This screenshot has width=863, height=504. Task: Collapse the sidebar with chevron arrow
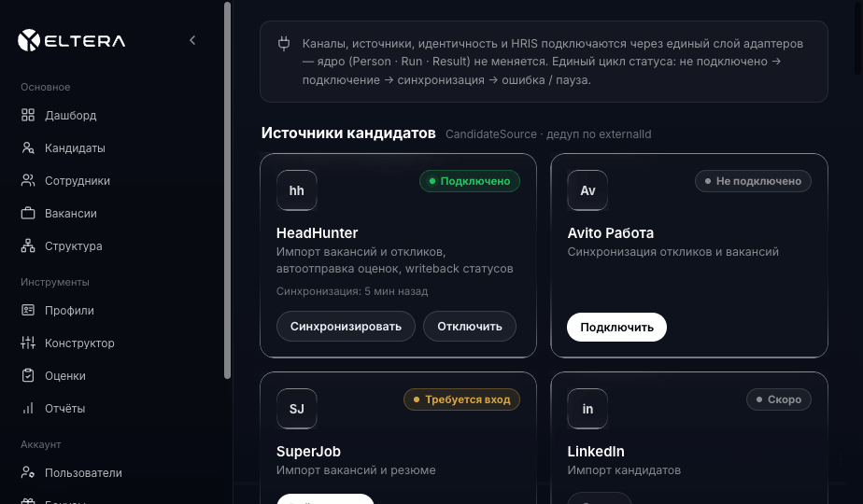pos(192,40)
